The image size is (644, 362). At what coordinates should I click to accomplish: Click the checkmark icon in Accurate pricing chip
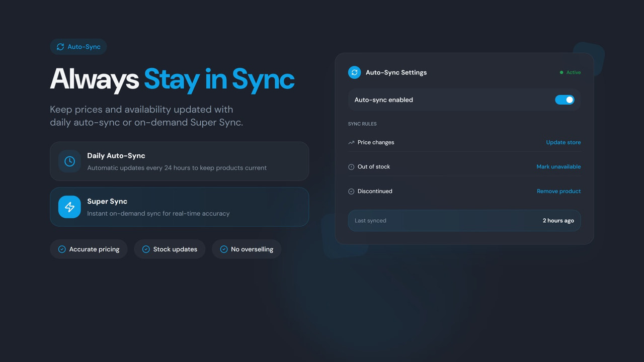[62, 249]
